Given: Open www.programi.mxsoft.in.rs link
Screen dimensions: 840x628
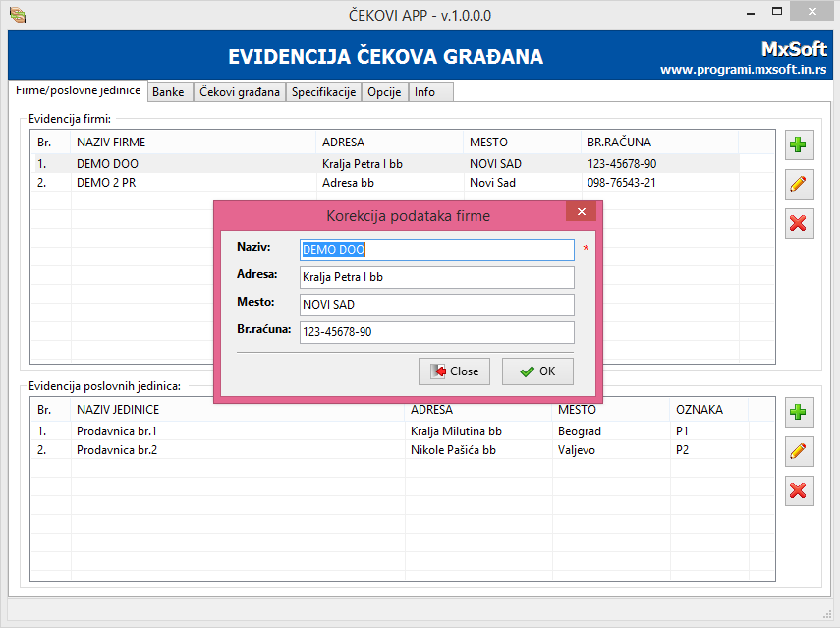Looking at the screenshot, I should tap(743, 70).
